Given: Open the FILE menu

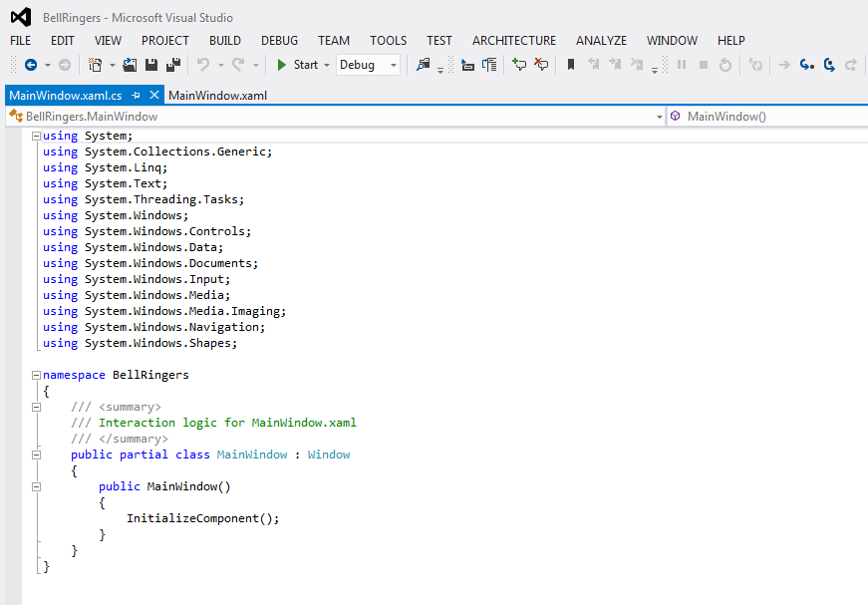Looking at the screenshot, I should (x=21, y=41).
